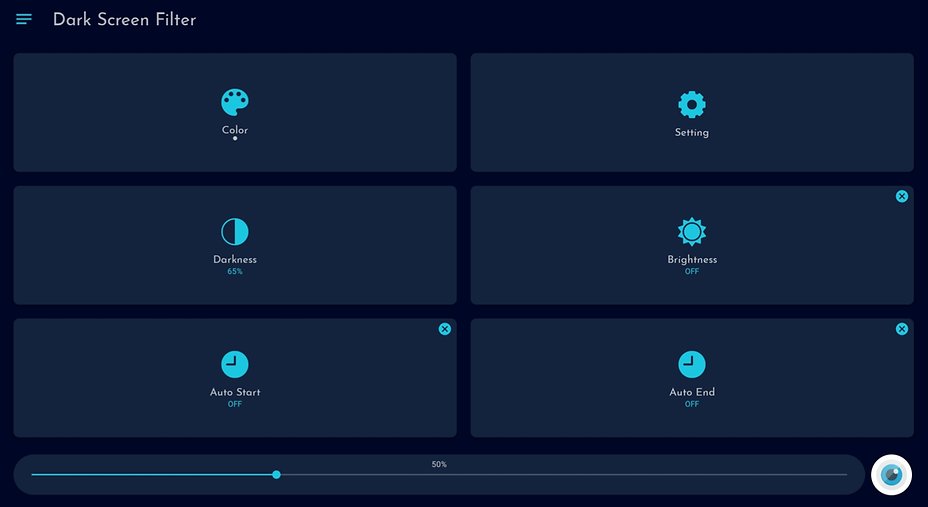The width and height of the screenshot is (928, 507).
Task: Click the Auto End label
Action: pyautogui.click(x=692, y=392)
